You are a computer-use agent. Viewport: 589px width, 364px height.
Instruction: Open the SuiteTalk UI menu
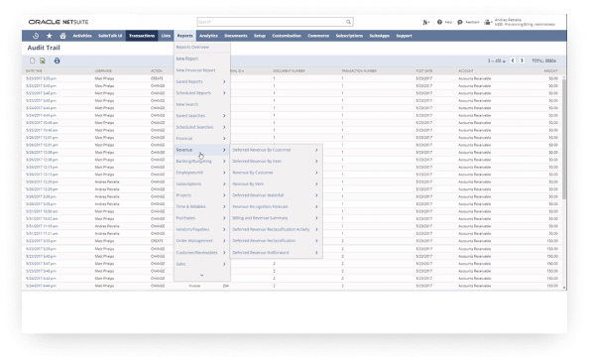(110, 36)
